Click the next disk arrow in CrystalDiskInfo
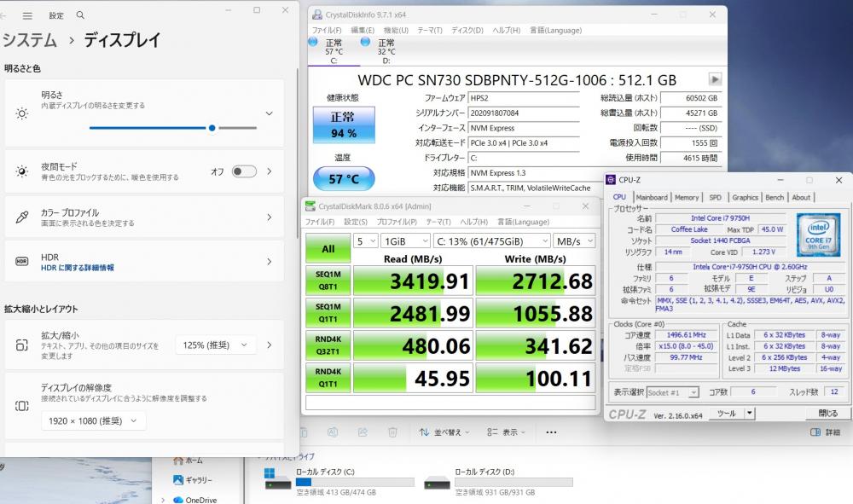The image size is (853, 504). click(x=715, y=79)
